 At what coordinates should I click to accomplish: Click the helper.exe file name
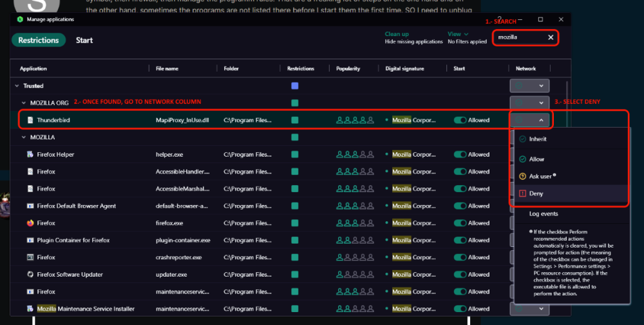point(169,154)
